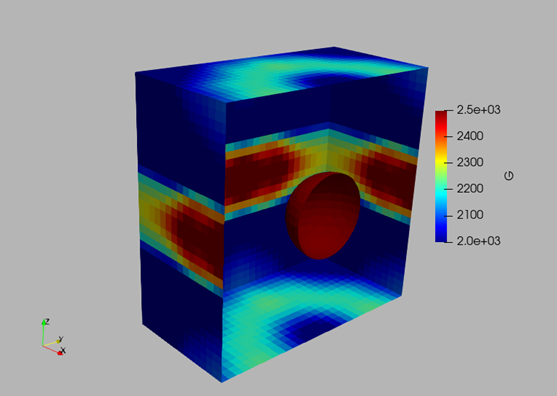Click the legend title letter G
The height and width of the screenshot is (396, 557).
[x=509, y=175]
